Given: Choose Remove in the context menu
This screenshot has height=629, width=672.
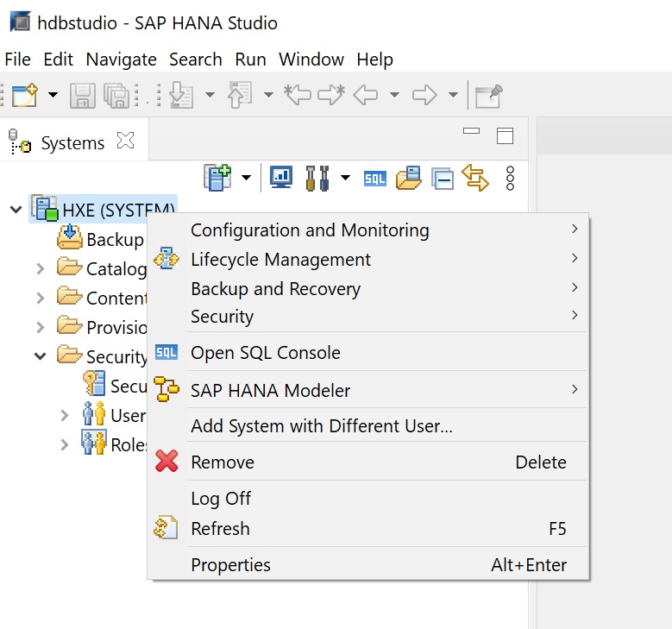Looking at the screenshot, I should click(223, 462).
